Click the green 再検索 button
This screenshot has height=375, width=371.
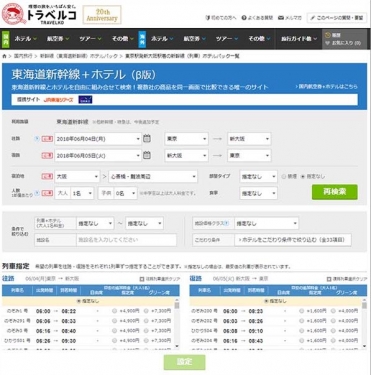(335, 192)
